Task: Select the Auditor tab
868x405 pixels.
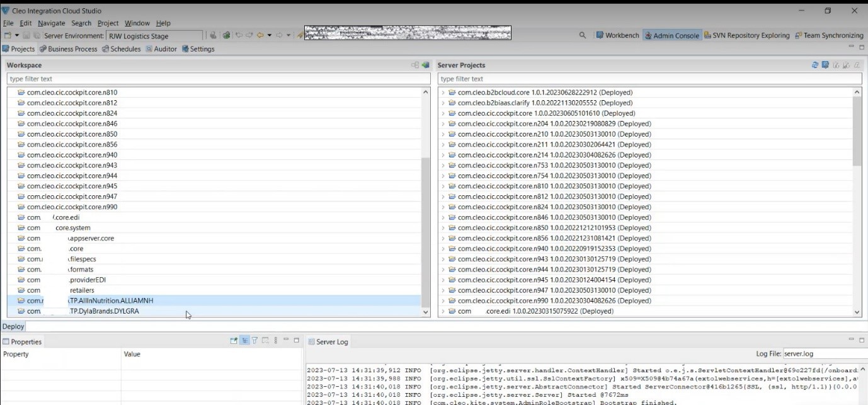Action: (x=161, y=49)
